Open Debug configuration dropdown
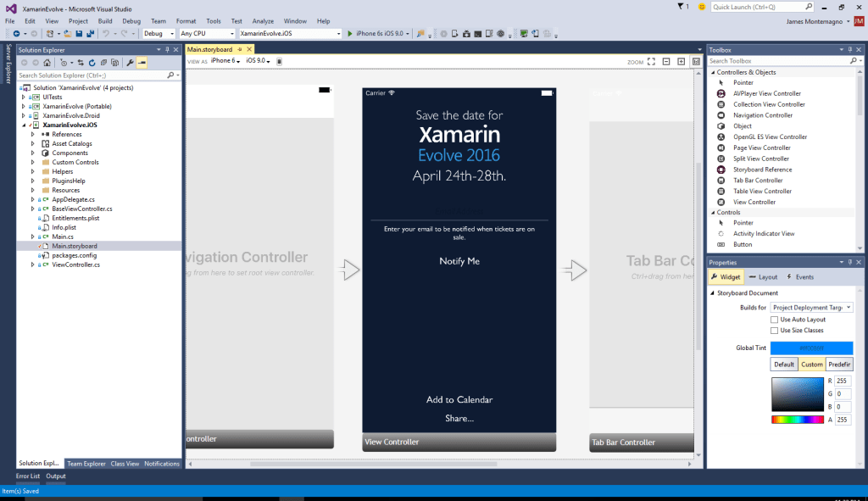Viewport: 868px width, 501px height. (x=159, y=34)
